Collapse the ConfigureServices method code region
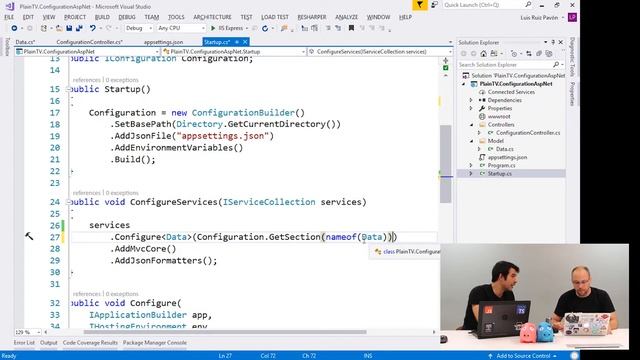 [69, 202]
